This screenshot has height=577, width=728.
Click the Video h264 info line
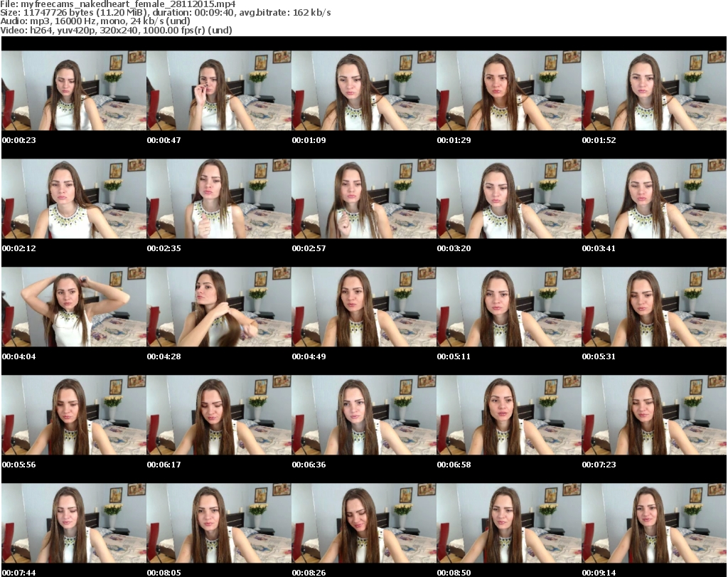[x=116, y=30]
